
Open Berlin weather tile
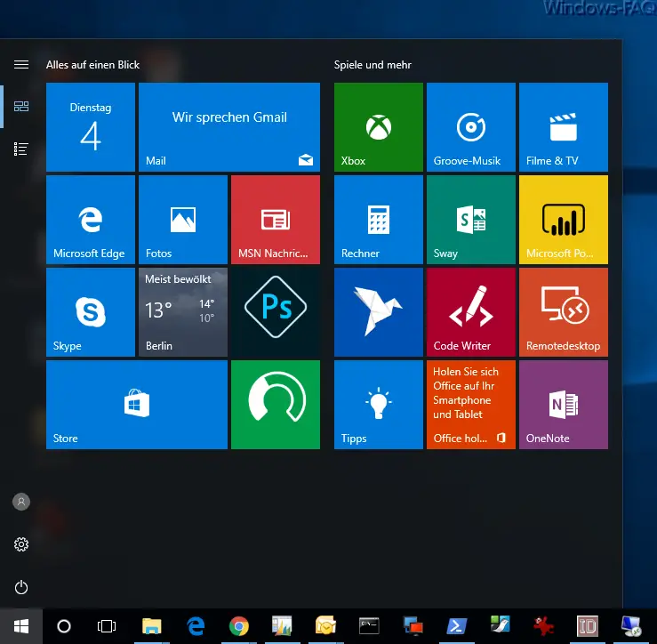click(x=183, y=312)
